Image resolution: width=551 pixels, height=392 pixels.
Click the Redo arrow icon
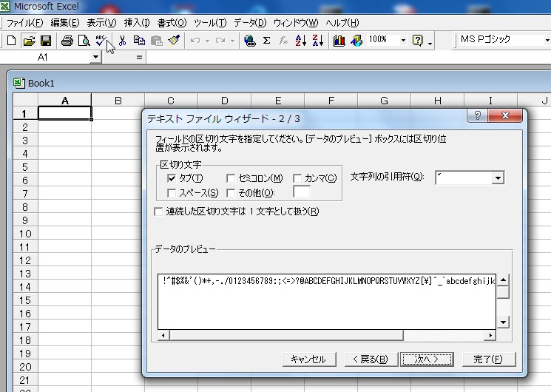point(220,41)
